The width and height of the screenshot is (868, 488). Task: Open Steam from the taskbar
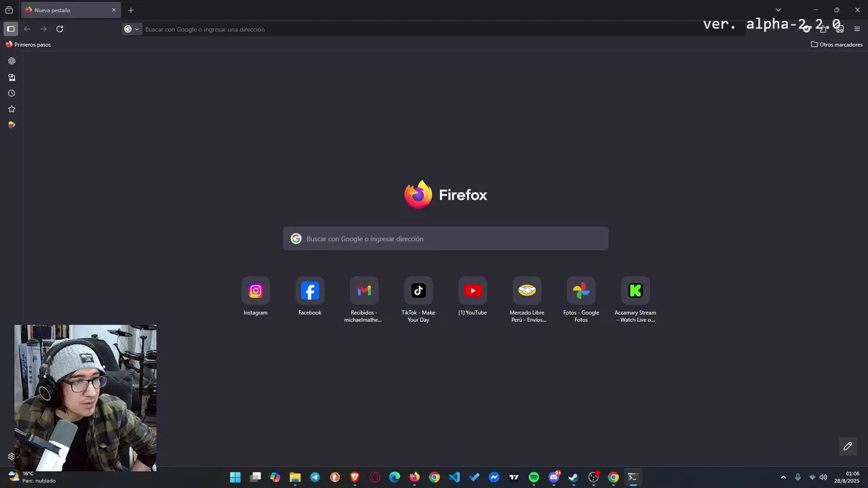pyautogui.click(x=574, y=477)
